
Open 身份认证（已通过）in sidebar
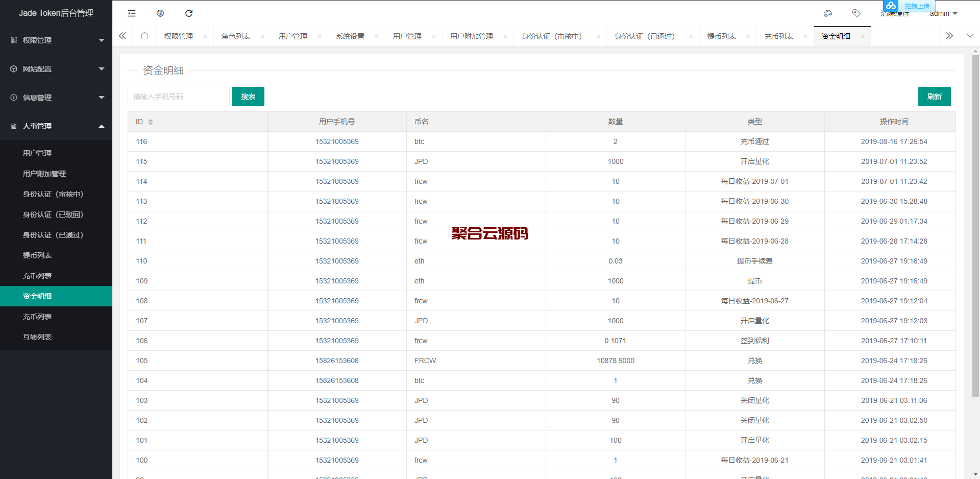56,235
